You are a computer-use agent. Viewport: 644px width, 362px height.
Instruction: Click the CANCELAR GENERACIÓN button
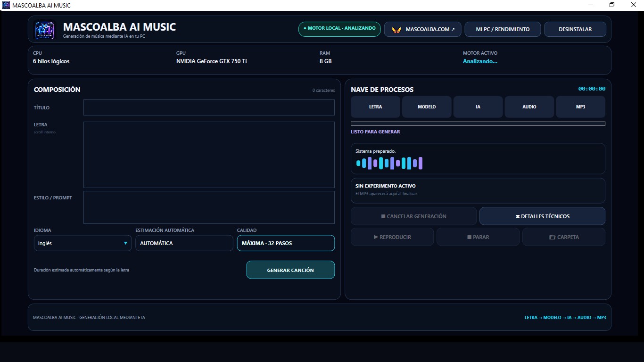coord(414,216)
